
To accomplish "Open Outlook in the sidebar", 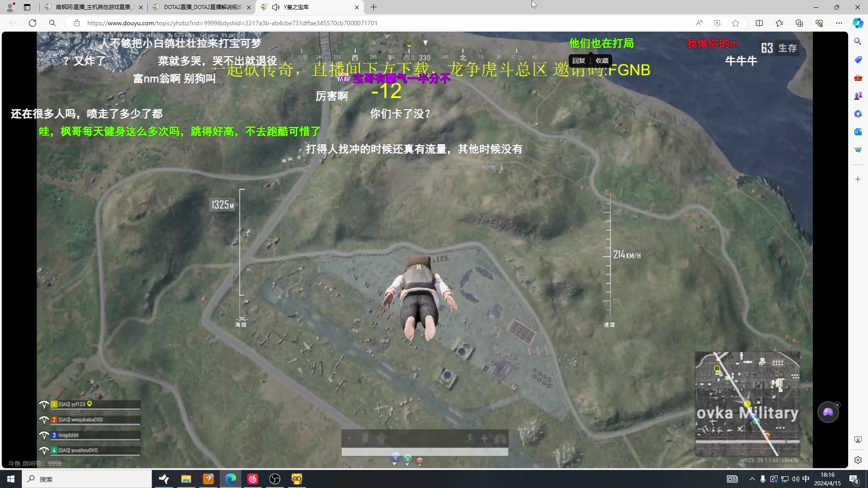I will [858, 132].
